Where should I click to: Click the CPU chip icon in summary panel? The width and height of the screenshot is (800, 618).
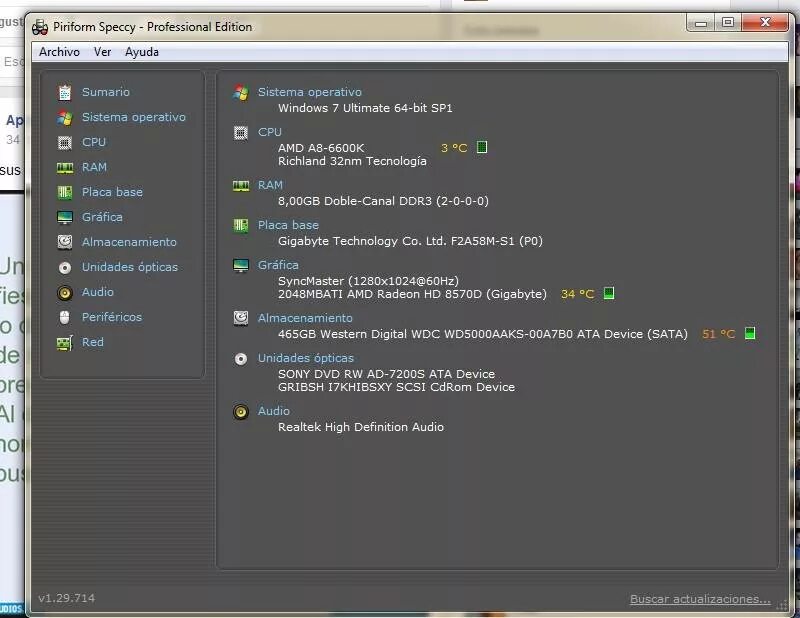(x=241, y=133)
